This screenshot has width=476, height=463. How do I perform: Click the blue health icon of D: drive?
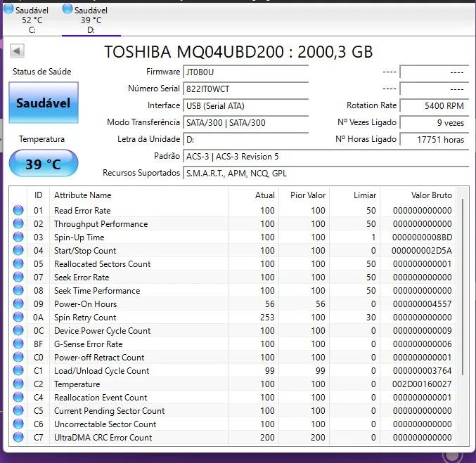pos(67,9)
